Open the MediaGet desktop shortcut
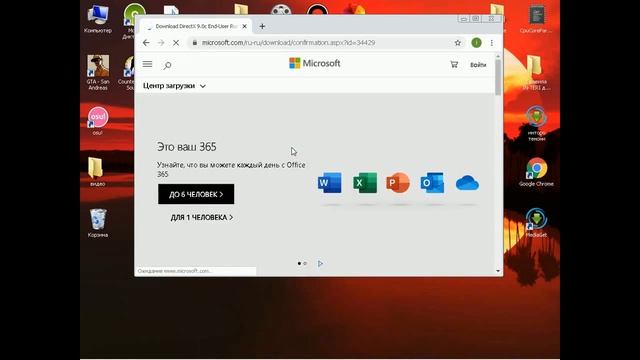 pyautogui.click(x=536, y=223)
